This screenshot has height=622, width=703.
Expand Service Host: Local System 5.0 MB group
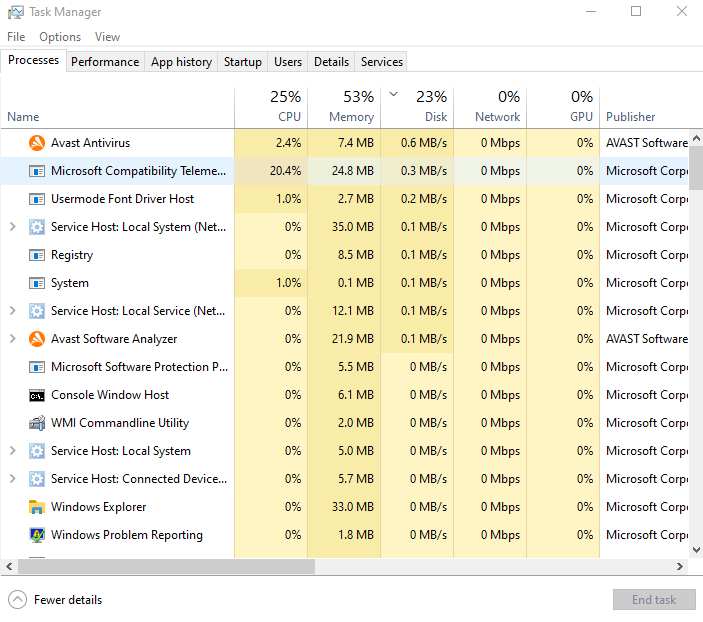(x=13, y=451)
